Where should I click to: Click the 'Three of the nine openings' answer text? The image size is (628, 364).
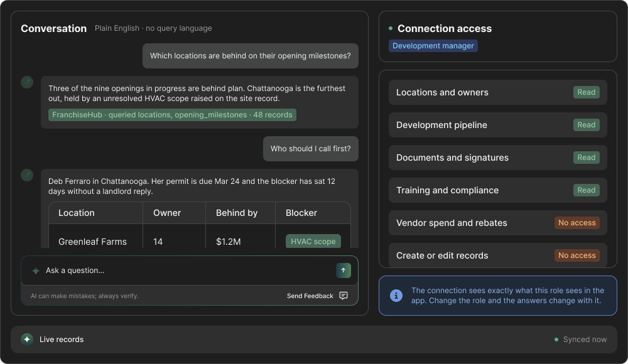[x=197, y=94]
